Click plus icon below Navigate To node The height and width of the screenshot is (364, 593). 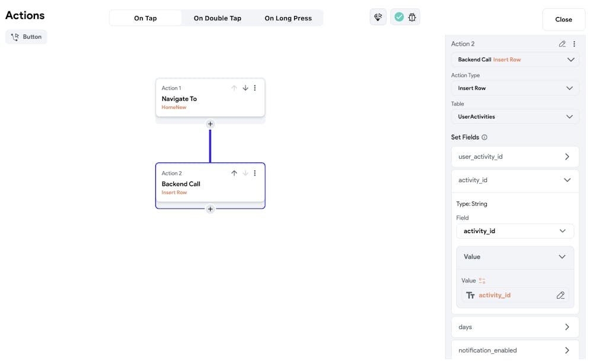(210, 124)
